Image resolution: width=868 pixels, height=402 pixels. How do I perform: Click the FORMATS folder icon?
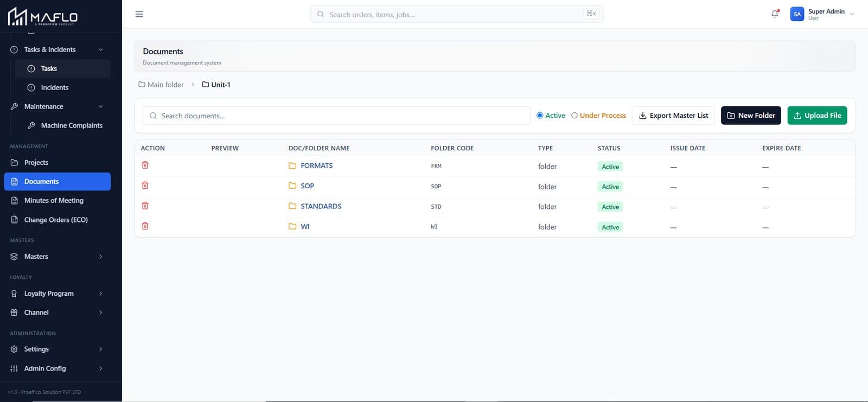click(x=292, y=165)
